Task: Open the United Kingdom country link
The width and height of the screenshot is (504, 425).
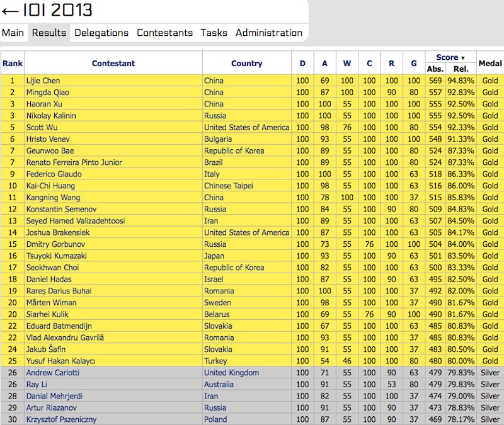Action: point(231,373)
